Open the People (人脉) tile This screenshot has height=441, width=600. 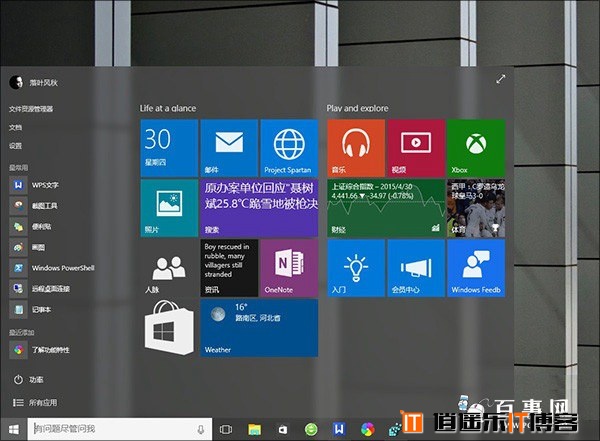169,268
